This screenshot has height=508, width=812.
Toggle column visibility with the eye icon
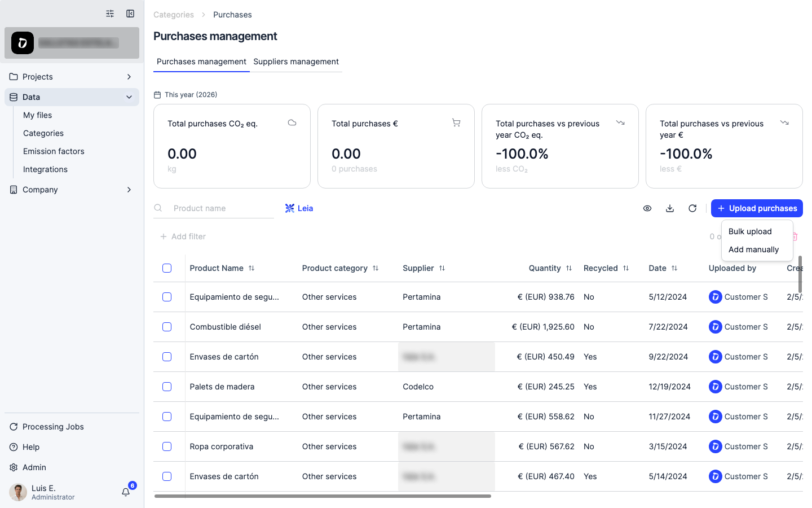coord(647,208)
